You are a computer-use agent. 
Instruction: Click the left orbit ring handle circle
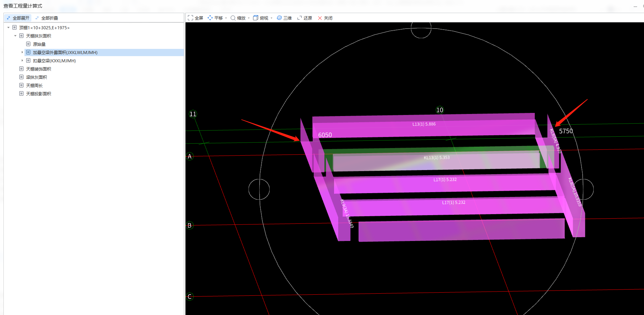[x=259, y=189]
